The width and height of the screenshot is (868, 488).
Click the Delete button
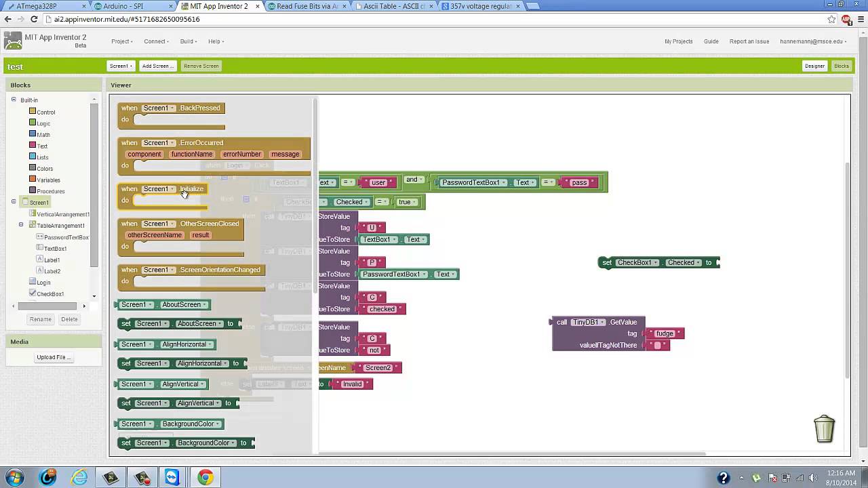point(69,319)
